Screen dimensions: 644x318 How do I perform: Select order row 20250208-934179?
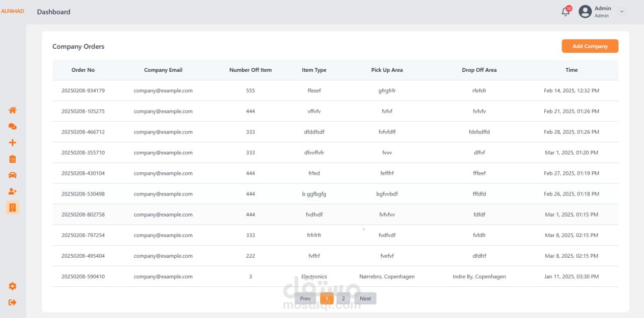[x=83, y=91]
